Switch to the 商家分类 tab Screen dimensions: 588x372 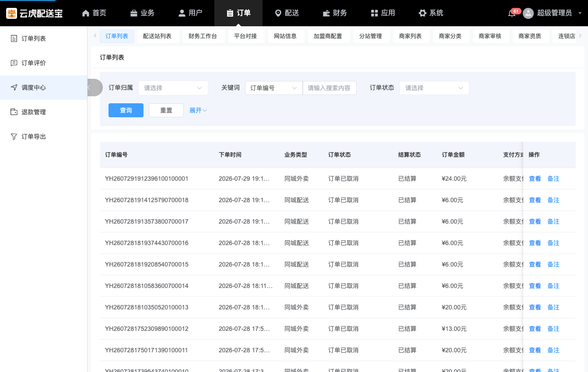coord(450,36)
